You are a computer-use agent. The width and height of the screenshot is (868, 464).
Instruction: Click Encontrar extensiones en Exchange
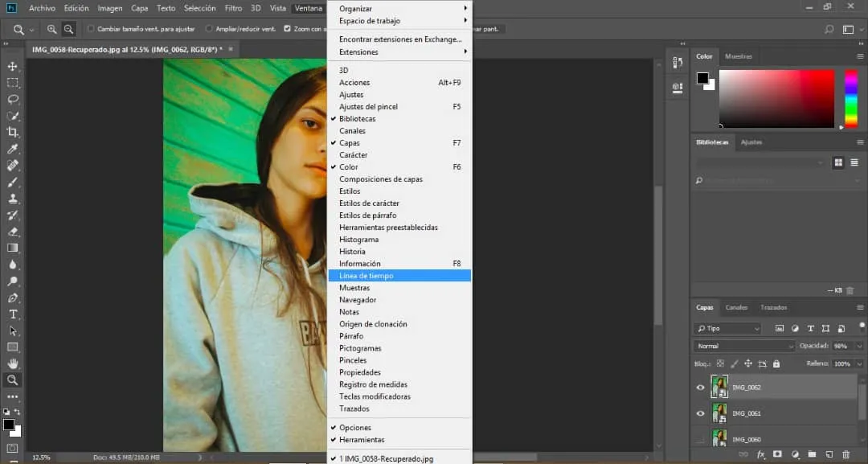pyautogui.click(x=399, y=40)
